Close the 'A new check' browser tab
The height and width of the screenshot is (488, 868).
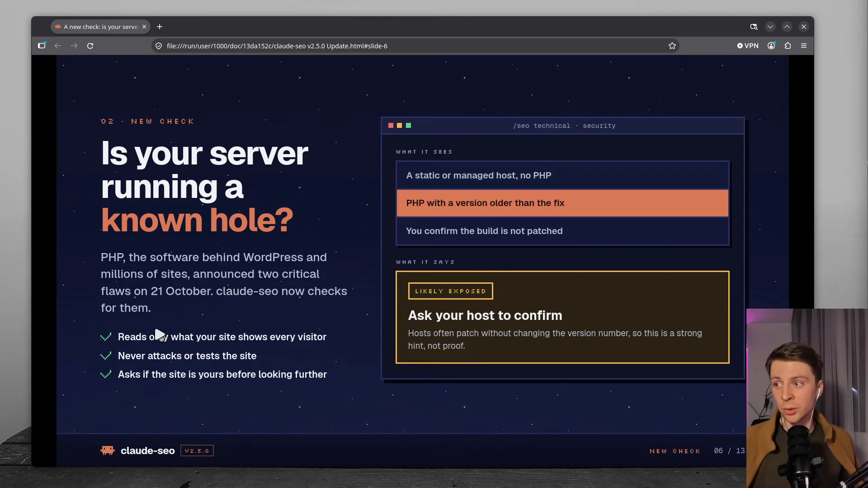click(144, 27)
